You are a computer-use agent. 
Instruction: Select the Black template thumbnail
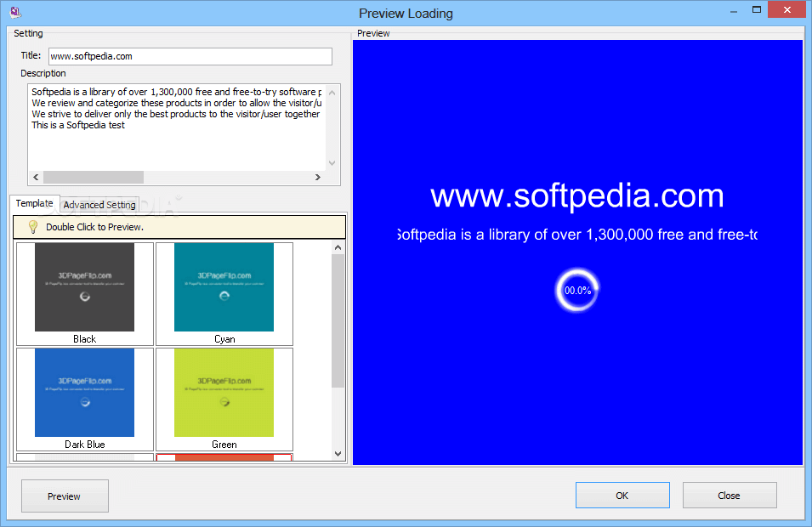[85, 293]
